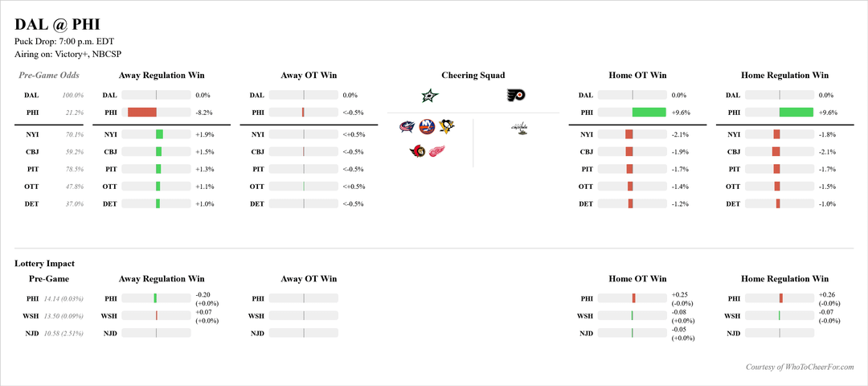Click the green PHI Home OT Win bar
Screen dimensions: 868x386
pyautogui.click(x=649, y=113)
